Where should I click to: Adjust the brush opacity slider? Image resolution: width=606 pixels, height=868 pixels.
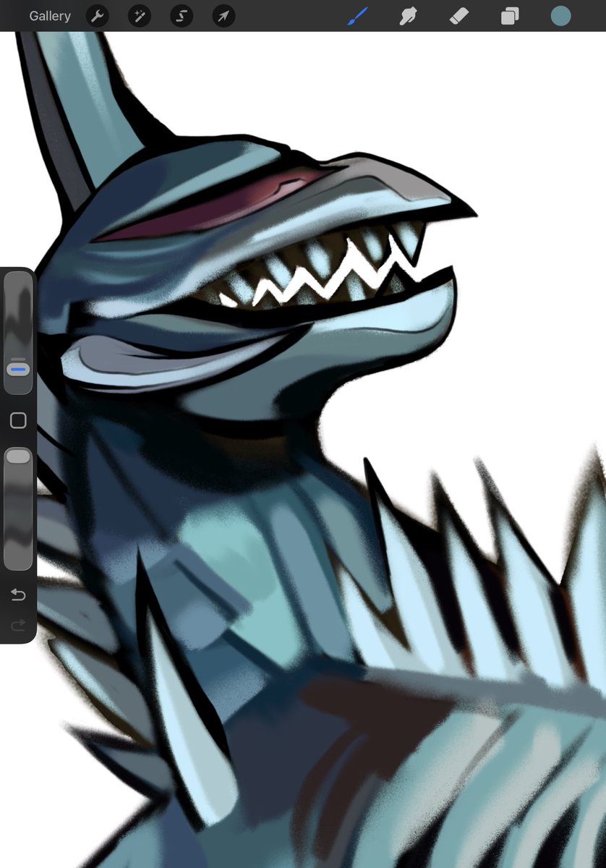pyautogui.click(x=18, y=509)
